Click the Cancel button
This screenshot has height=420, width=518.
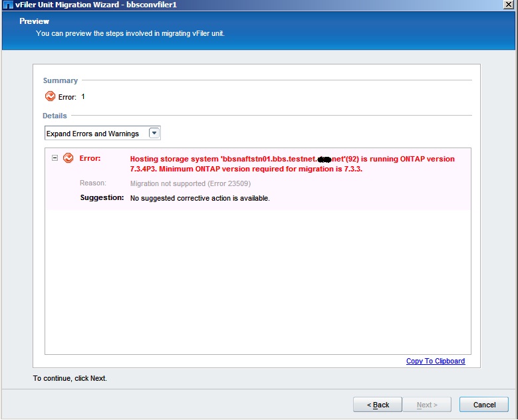coord(484,405)
